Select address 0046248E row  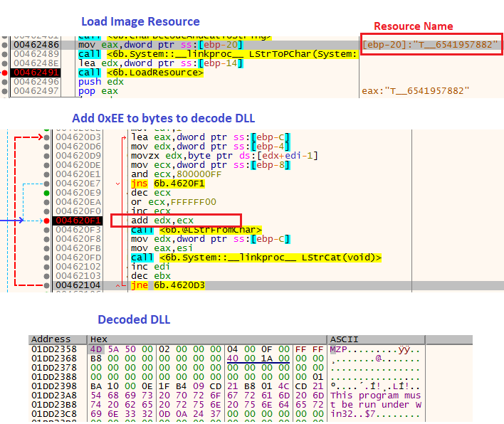point(36,63)
